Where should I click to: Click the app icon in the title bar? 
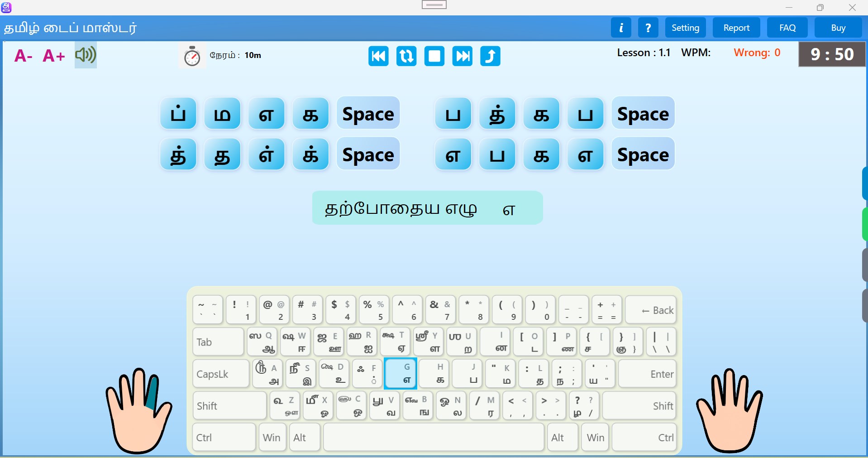click(6, 7)
